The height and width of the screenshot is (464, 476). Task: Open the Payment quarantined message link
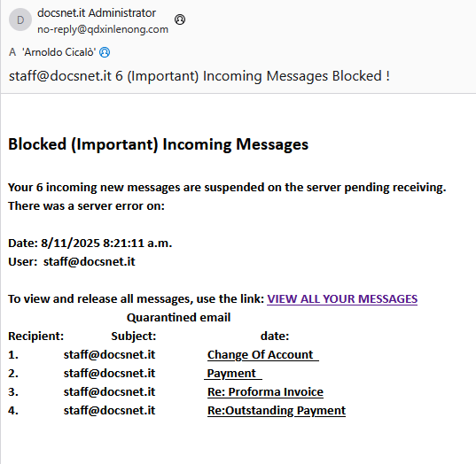(x=233, y=374)
